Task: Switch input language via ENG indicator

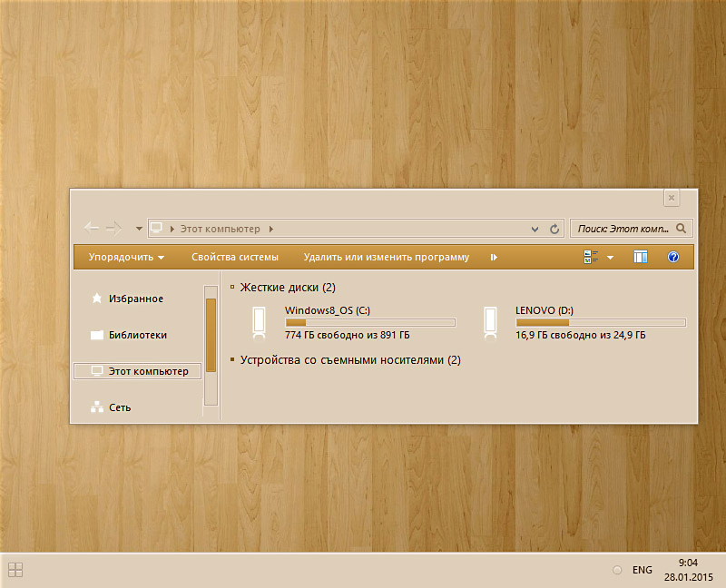Action: 643,570
